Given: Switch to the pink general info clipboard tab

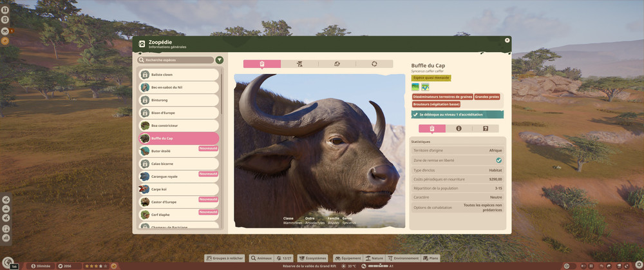Looking at the screenshot, I should pos(262,64).
